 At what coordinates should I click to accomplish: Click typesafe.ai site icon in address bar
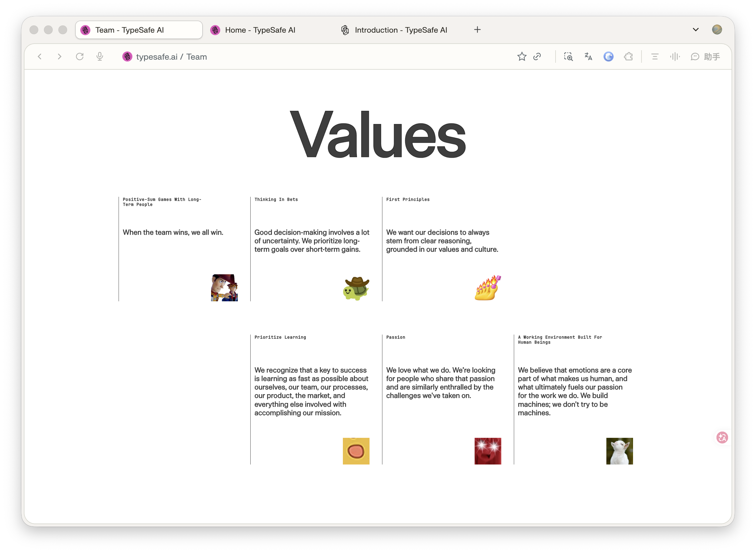(127, 56)
